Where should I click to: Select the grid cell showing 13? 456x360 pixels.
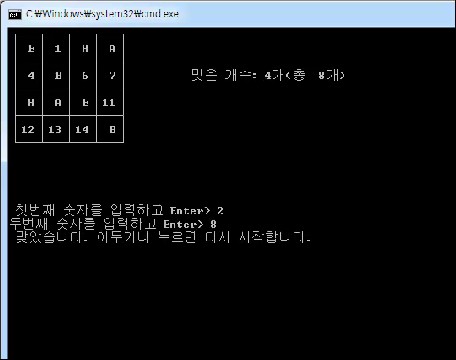[x=55, y=129]
